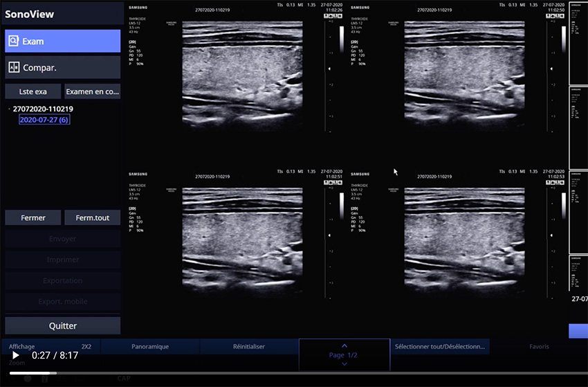Click the video progress bar

tap(299, 372)
